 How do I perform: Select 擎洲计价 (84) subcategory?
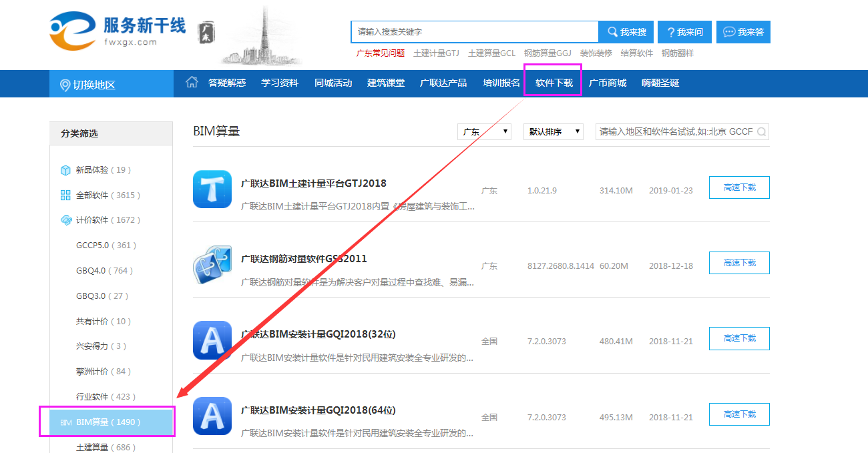pos(103,372)
